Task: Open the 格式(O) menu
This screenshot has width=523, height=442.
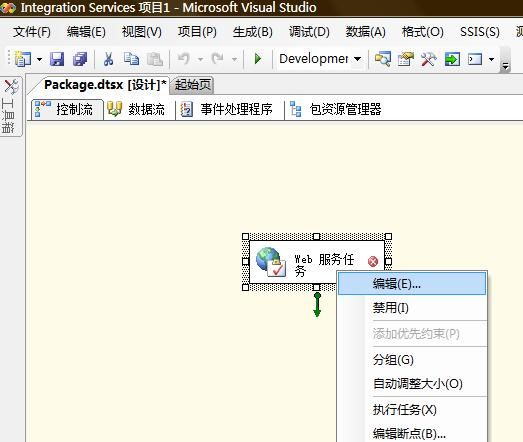Action: click(423, 32)
